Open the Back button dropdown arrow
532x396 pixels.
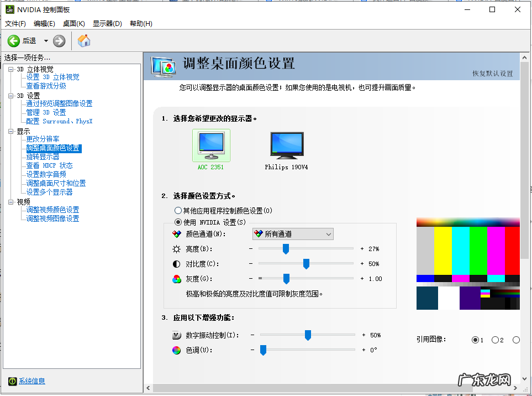(45, 40)
